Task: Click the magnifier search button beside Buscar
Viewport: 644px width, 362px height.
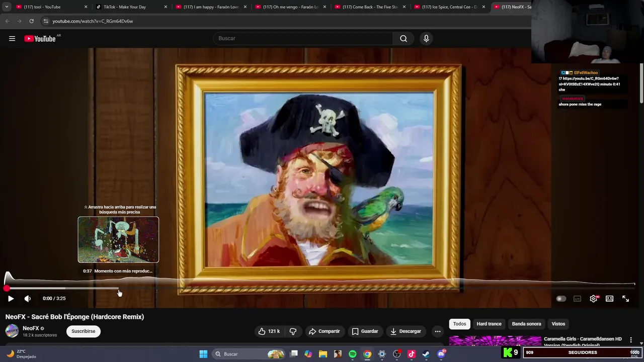Action: [404, 39]
